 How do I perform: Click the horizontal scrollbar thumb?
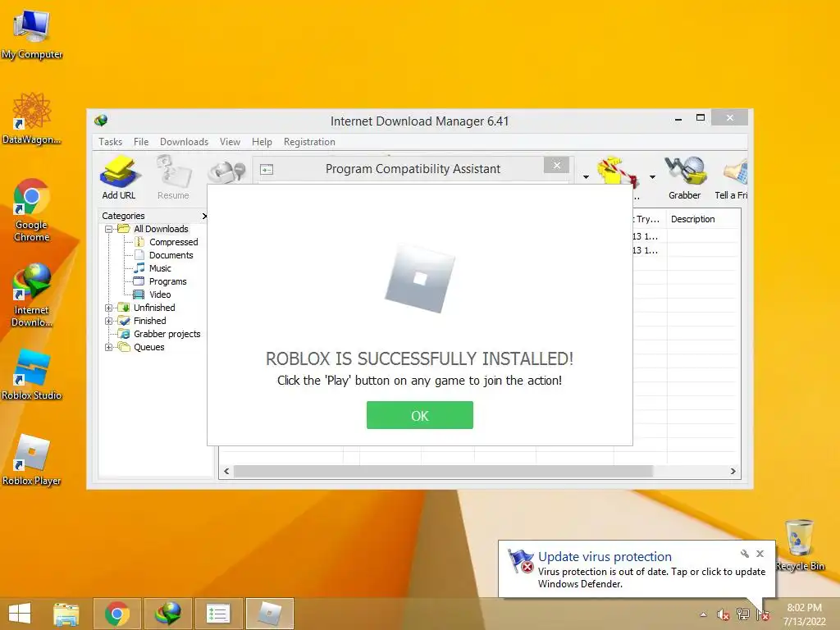pos(443,471)
